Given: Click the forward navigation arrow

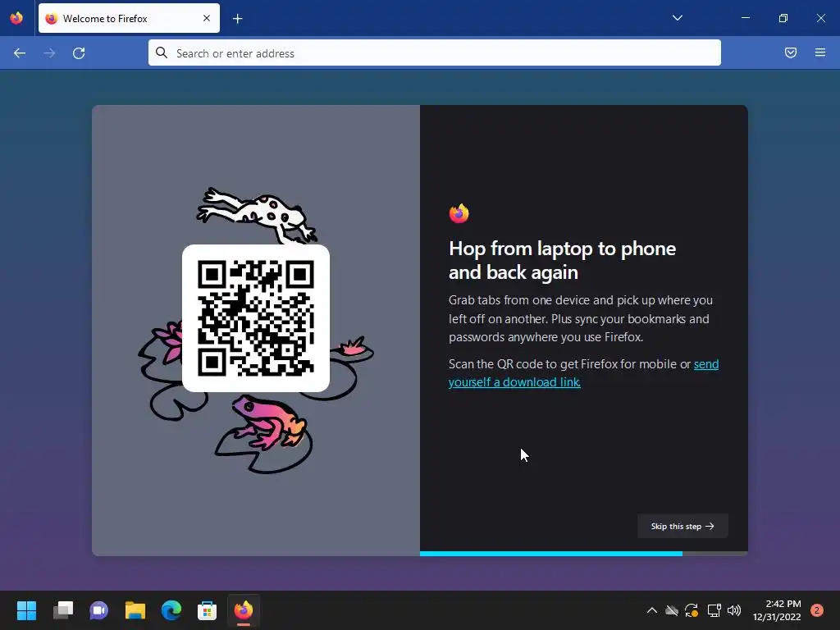Looking at the screenshot, I should click(x=49, y=53).
